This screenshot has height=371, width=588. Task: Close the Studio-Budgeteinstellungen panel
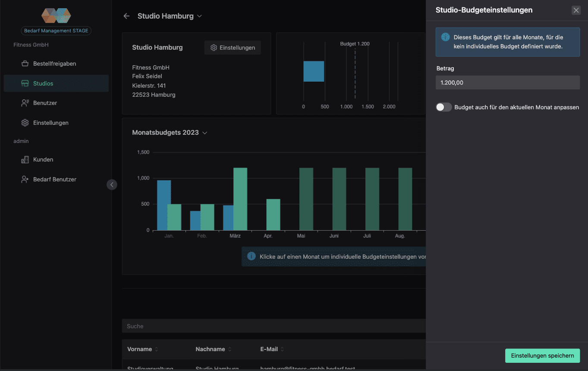576,10
